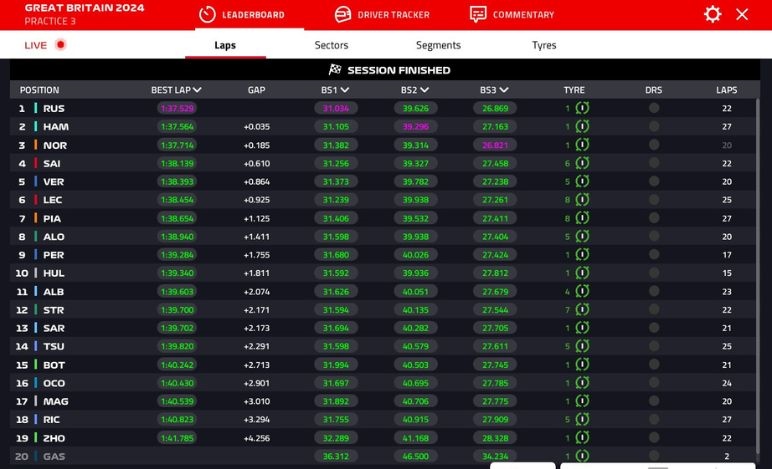Click the Leaderboard stopwatch icon
The image size is (772, 469).
tap(207, 15)
